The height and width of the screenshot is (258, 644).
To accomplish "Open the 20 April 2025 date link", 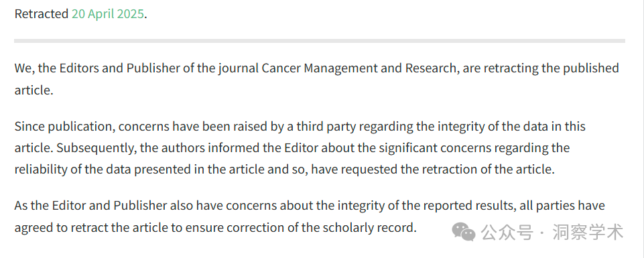I will coord(108,14).
